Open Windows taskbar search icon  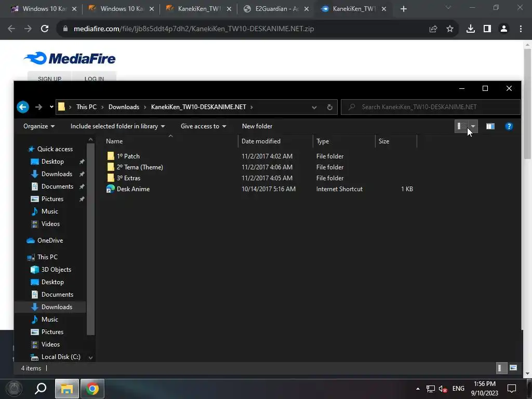41,389
